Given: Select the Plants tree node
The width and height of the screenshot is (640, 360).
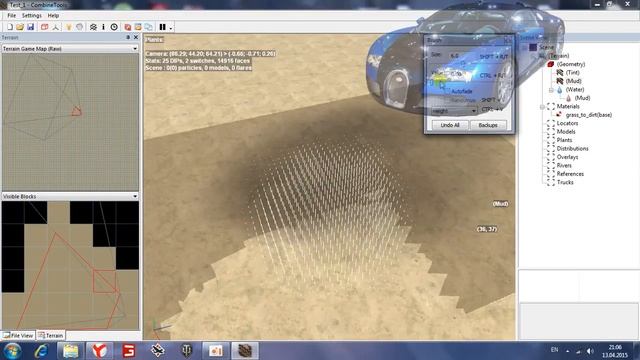Looking at the screenshot, I should click(x=564, y=140).
